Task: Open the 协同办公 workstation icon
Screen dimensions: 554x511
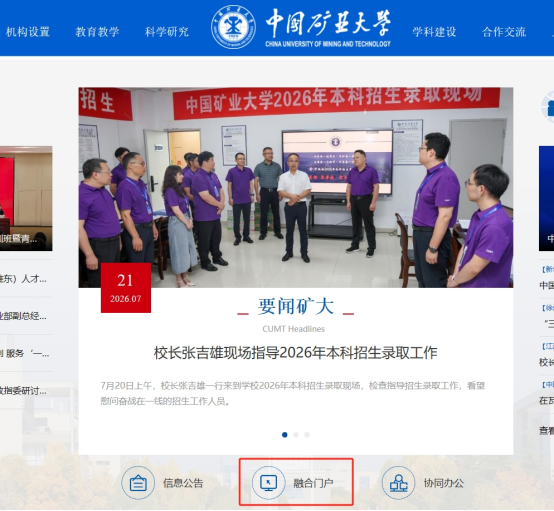Action: (x=399, y=483)
